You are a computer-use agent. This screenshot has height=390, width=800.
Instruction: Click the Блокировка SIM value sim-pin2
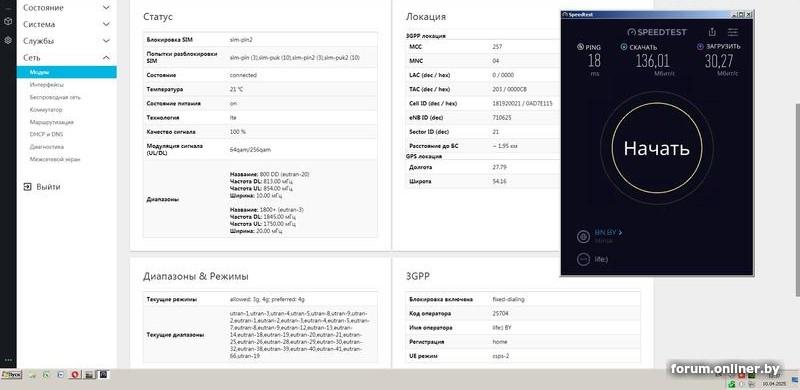coord(241,39)
